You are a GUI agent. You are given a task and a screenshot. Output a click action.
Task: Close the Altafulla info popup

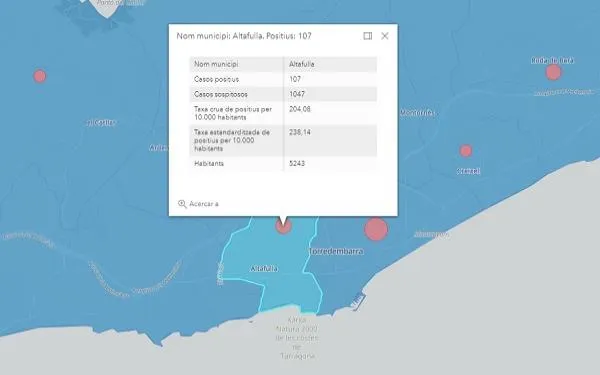[x=385, y=36]
